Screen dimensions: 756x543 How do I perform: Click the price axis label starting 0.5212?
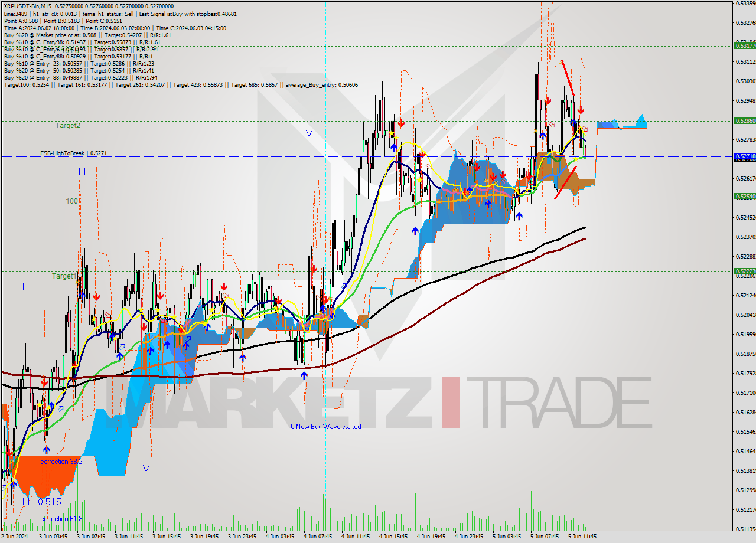(x=745, y=295)
